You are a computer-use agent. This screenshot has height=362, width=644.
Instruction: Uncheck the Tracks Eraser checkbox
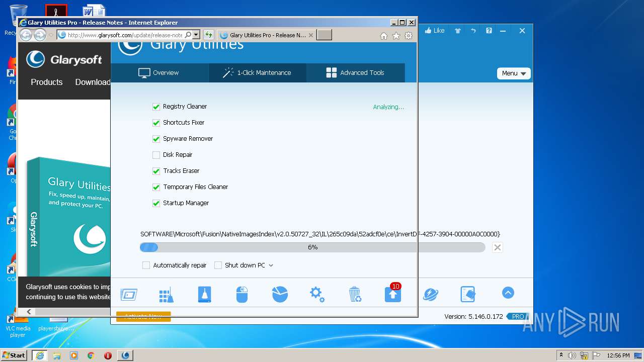(x=156, y=171)
